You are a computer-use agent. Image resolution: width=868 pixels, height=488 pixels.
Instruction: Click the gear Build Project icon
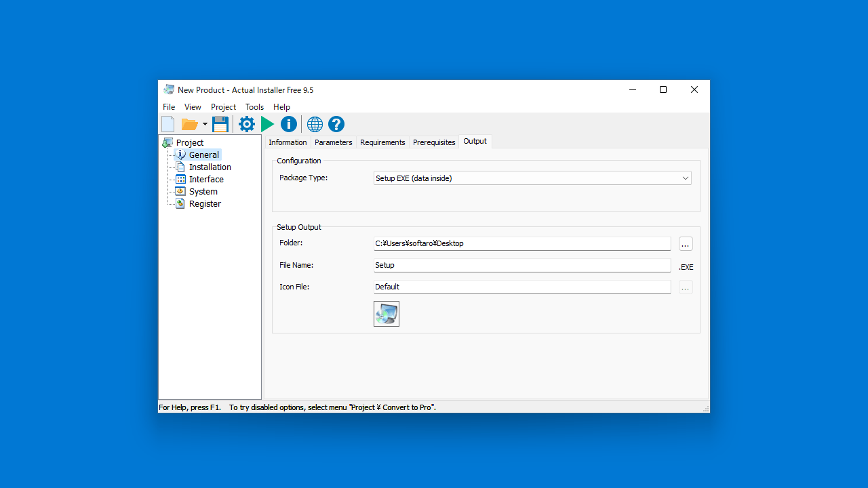247,124
